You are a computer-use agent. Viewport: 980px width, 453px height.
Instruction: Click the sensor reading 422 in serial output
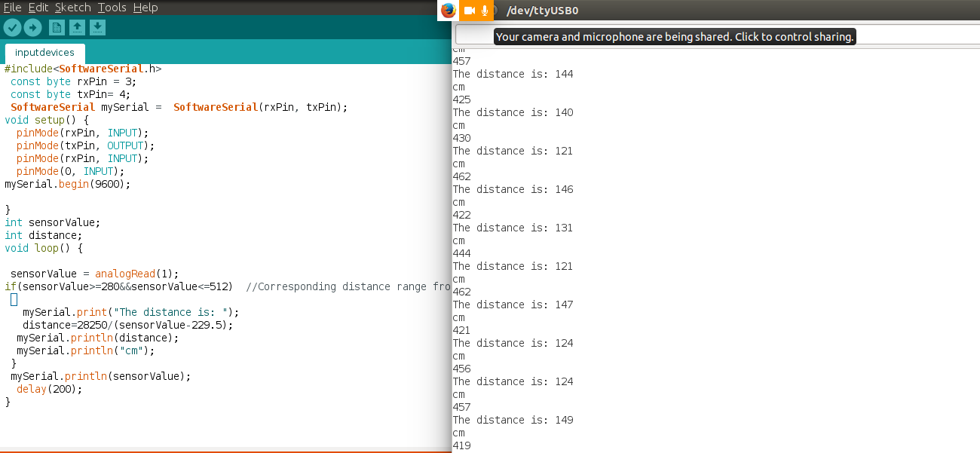[x=461, y=215]
